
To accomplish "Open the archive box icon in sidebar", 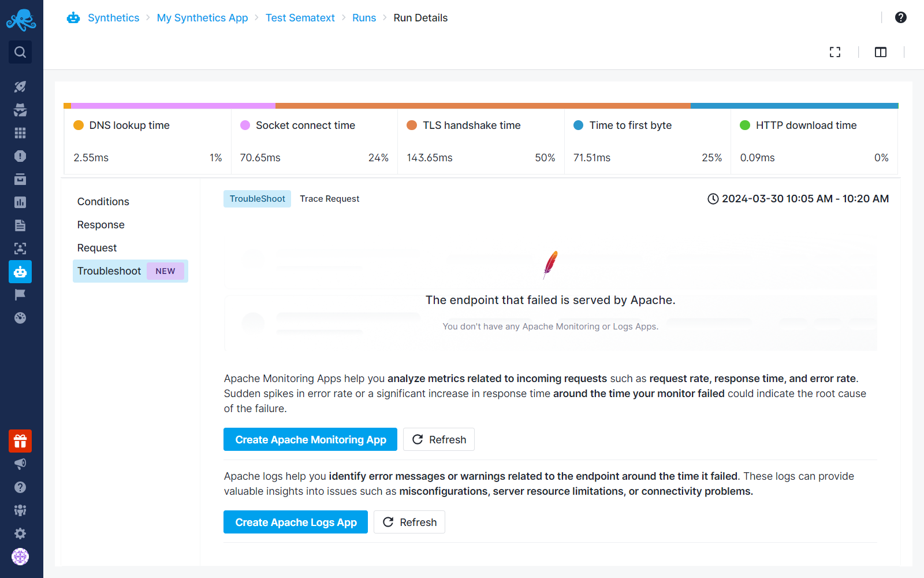I will (20, 179).
